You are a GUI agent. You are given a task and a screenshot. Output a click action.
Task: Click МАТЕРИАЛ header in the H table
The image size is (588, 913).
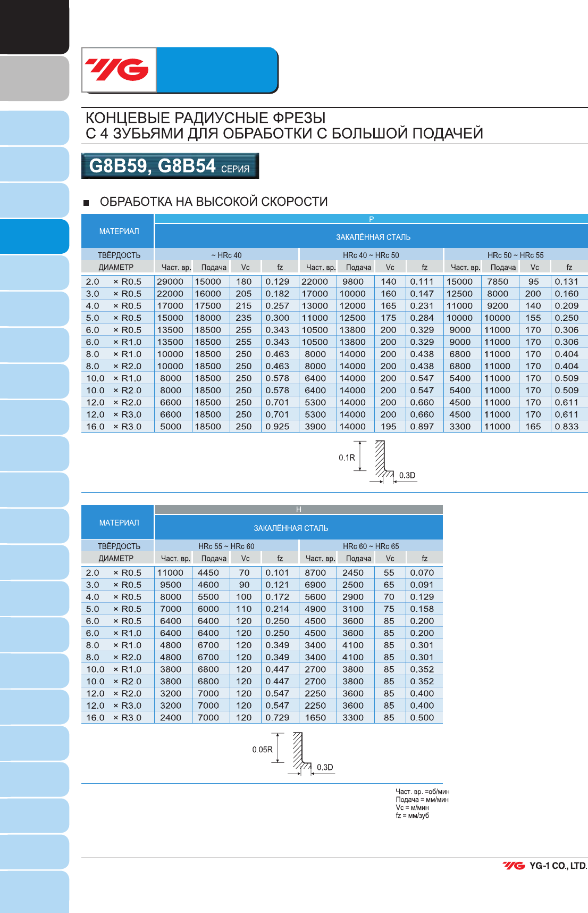click(118, 522)
